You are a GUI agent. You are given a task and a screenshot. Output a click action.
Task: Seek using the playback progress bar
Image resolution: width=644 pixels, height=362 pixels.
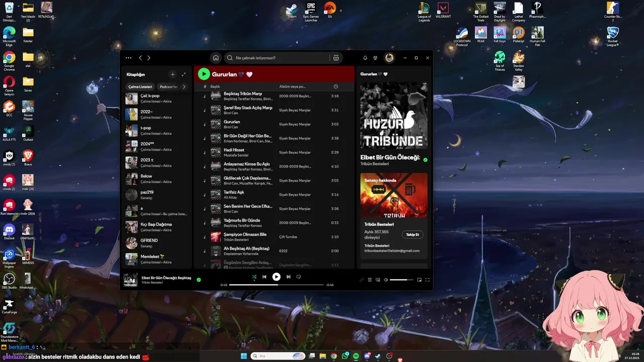(276, 285)
